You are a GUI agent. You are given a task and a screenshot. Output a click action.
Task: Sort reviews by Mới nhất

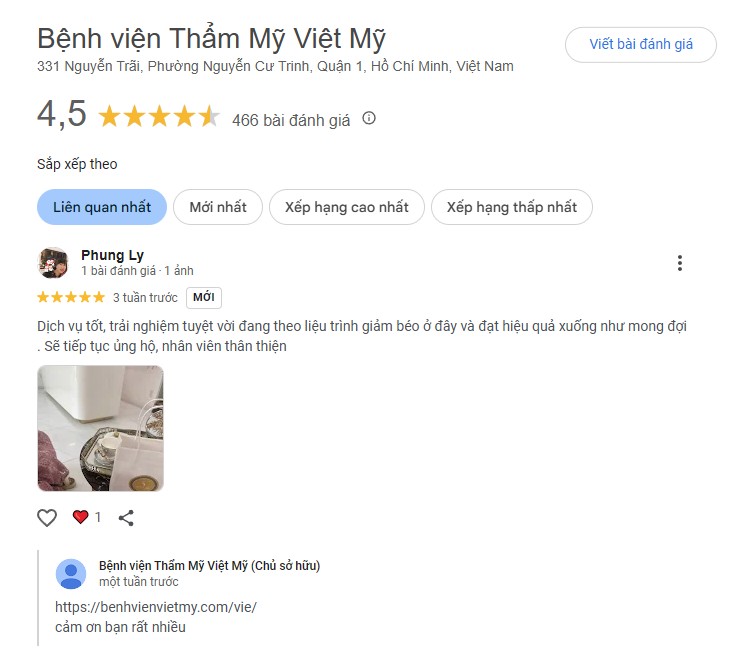pyautogui.click(x=218, y=207)
